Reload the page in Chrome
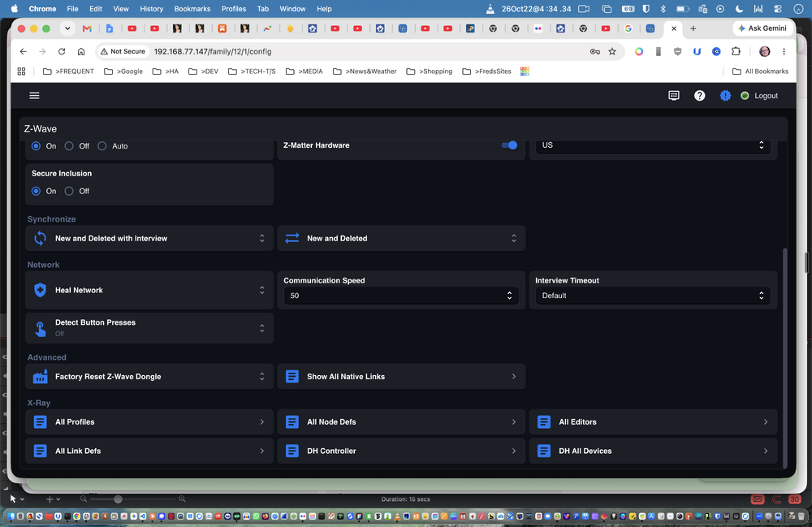 (62, 51)
